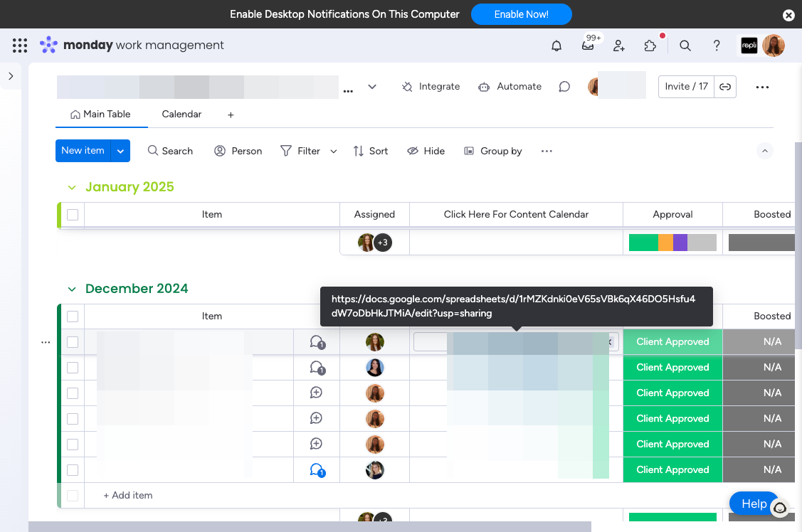Click + Add item in December 2024
802x532 pixels.
(128, 495)
